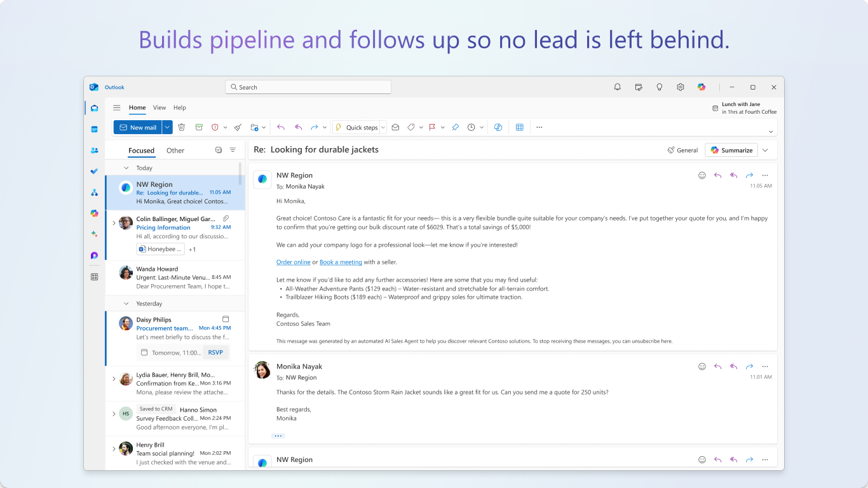Image resolution: width=868 pixels, height=488 pixels.
Task: Click the Snooze clock icon
Action: pyautogui.click(x=471, y=127)
